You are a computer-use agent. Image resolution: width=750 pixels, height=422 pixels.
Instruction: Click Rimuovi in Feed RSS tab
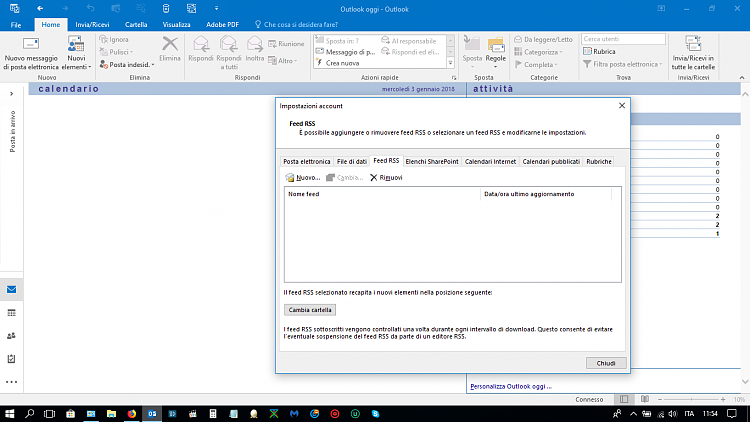[386, 178]
